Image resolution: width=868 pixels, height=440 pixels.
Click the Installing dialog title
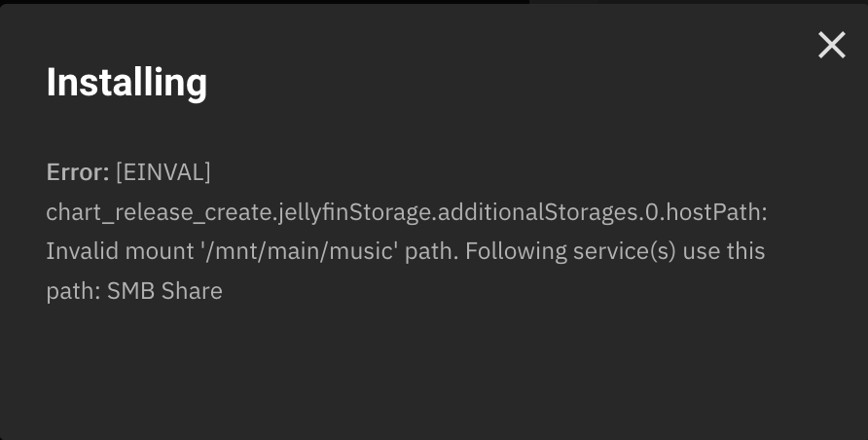pos(127,83)
